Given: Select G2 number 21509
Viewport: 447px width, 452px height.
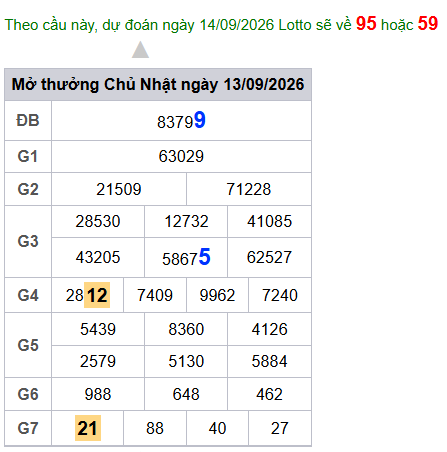Looking at the screenshot, I should click(119, 189).
